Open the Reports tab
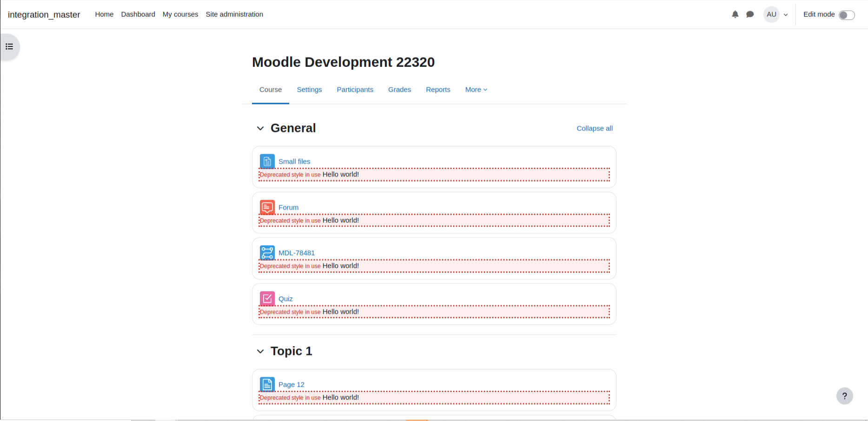This screenshot has height=421, width=868. pos(438,90)
